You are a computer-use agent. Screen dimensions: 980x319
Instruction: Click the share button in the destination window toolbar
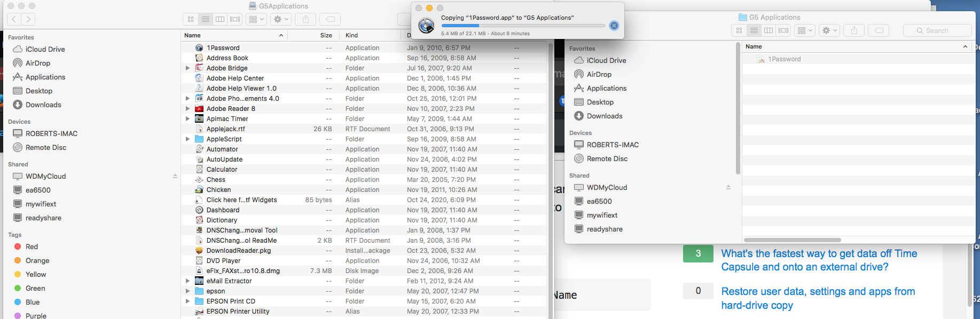(x=854, y=30)
